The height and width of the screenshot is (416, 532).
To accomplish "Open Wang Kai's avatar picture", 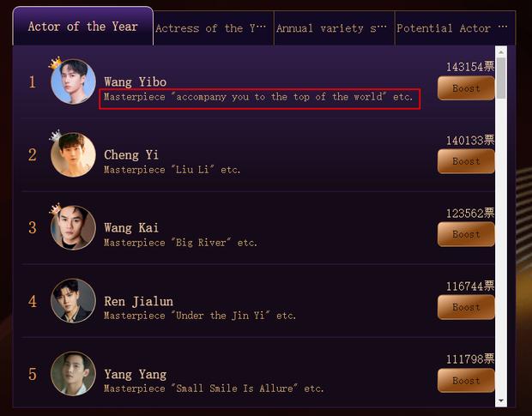I will click(x=73, y=228).
